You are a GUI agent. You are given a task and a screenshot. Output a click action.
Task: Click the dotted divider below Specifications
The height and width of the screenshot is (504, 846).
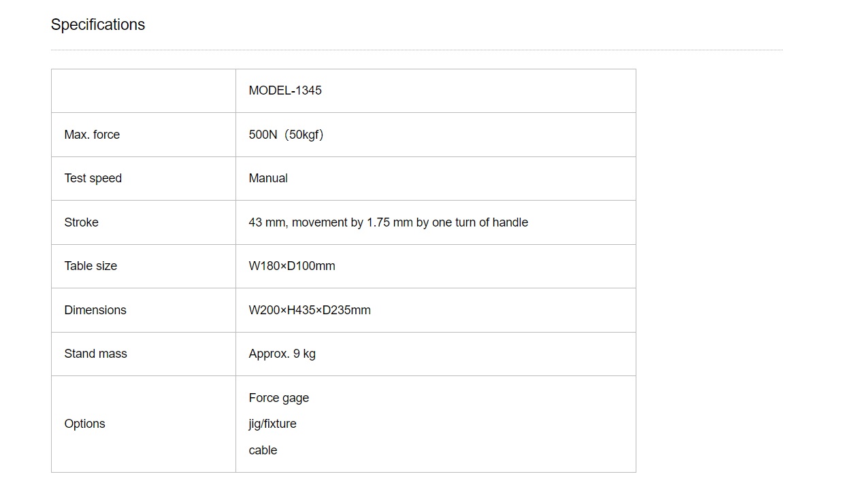click(x=417, y=50)
